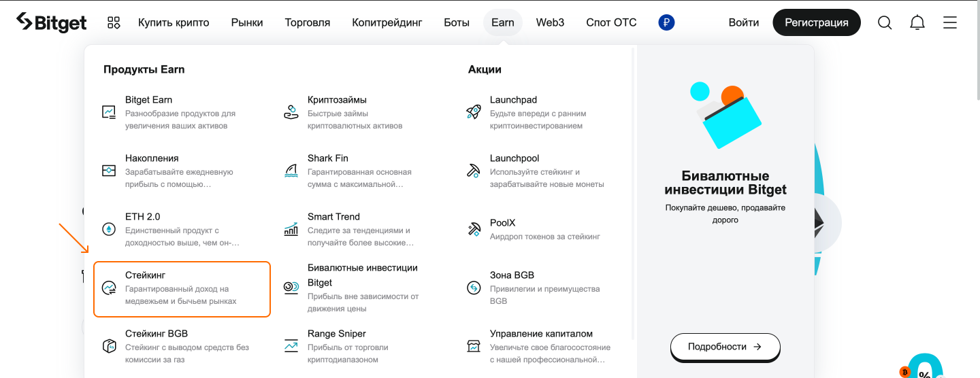
Task: Click the Войти link
Action: (x=743, y=22)
